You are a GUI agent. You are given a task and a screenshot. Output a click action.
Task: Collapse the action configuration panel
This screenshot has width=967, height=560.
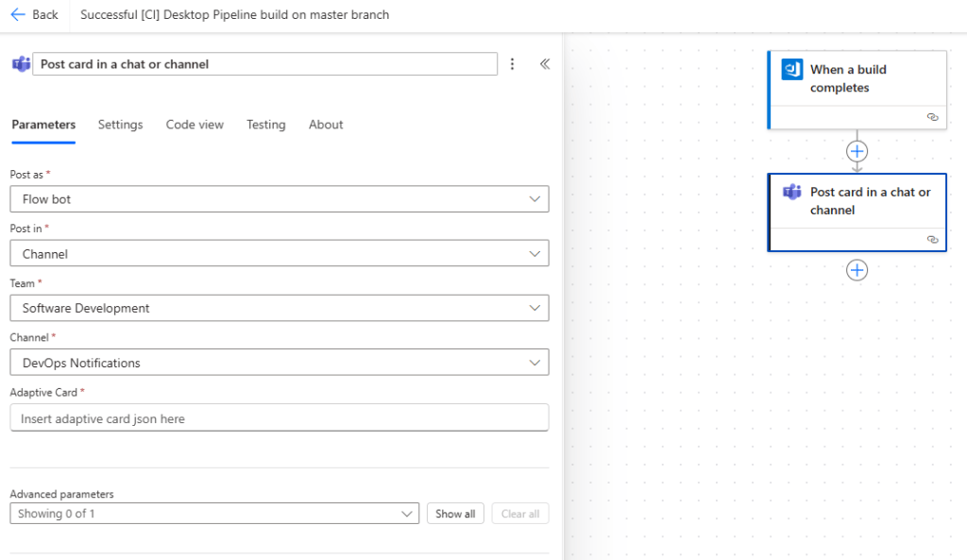pos(545,64)
